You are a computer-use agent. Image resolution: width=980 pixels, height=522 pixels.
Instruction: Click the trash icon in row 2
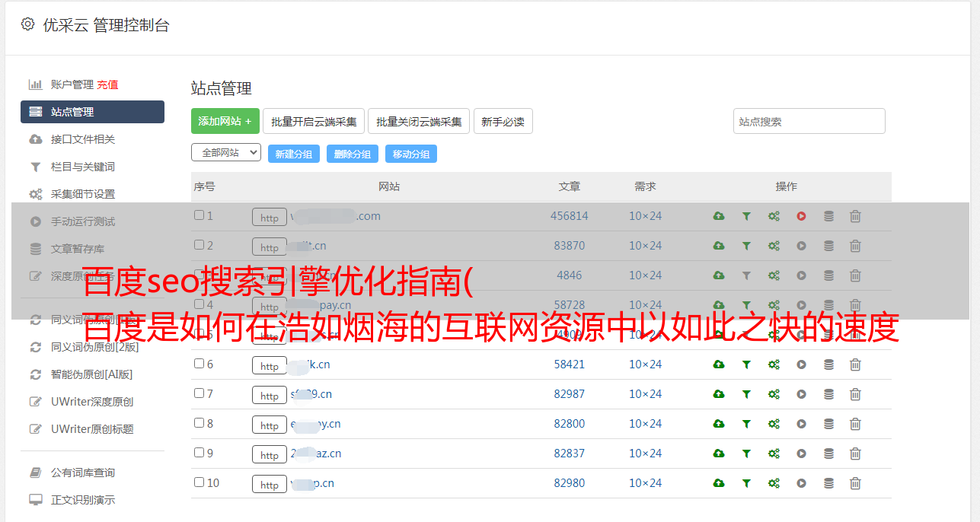tap(855, 246)
